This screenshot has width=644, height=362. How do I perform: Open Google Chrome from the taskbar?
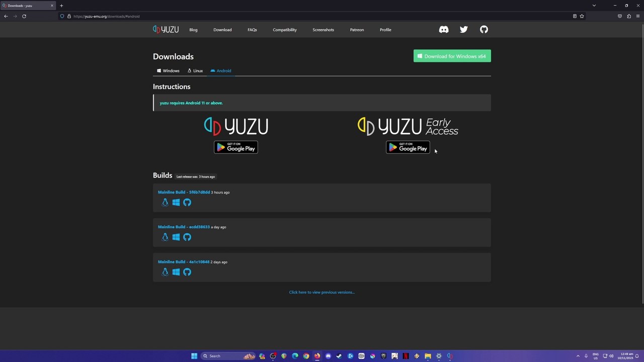tap(306, 356)
